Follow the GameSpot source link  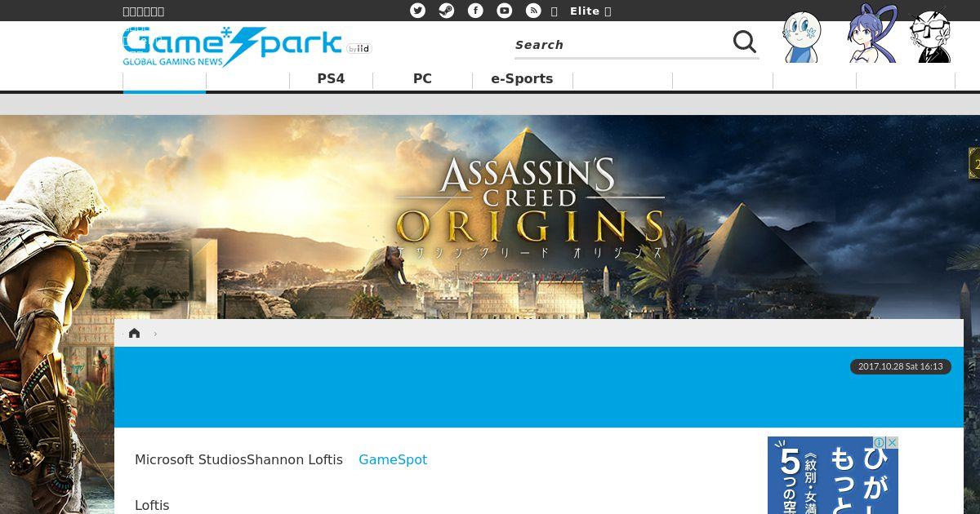click(x=393, y=459)
